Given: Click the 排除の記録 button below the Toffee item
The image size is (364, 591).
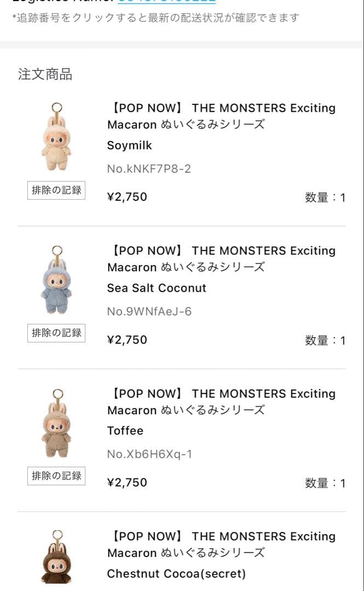Looking at the screenshot, I should [x=56, y=476].
